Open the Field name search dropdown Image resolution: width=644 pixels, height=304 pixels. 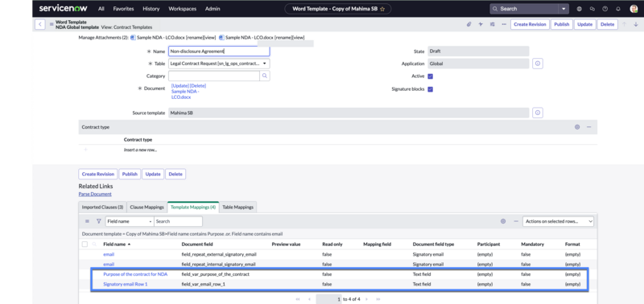click(130, 221)
